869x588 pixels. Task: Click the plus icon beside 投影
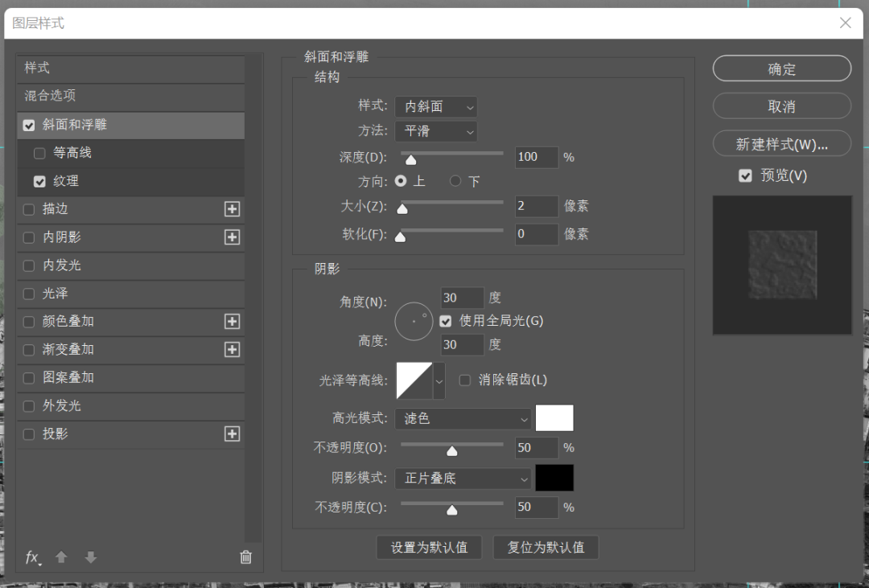232,434
